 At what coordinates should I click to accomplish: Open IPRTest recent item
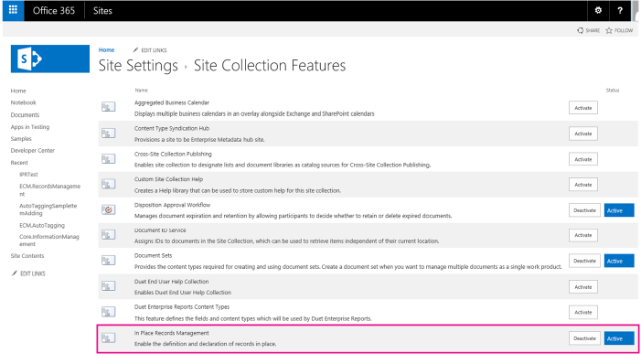tap(28, 175)
